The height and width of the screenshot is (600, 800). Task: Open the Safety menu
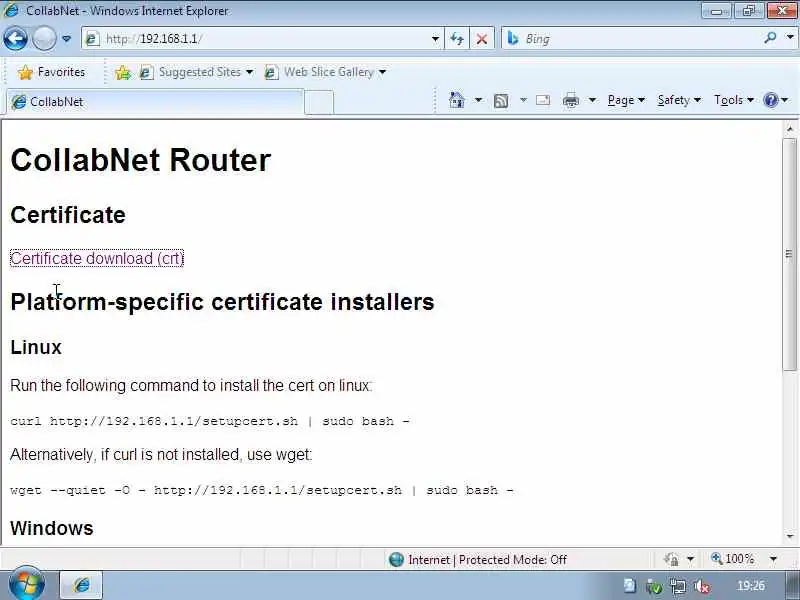click(x=679, y=100)
